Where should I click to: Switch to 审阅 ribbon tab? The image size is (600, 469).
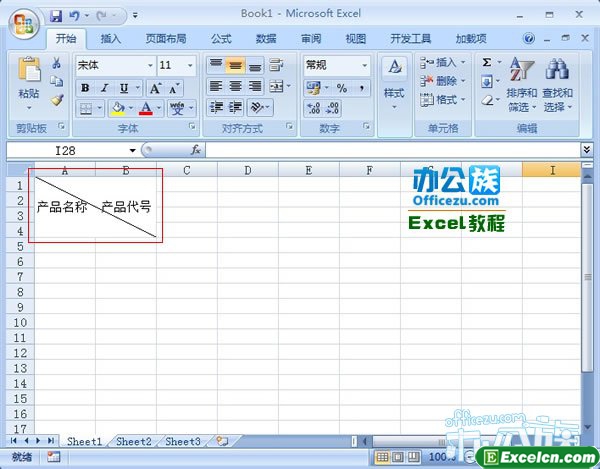click(311, 39)
